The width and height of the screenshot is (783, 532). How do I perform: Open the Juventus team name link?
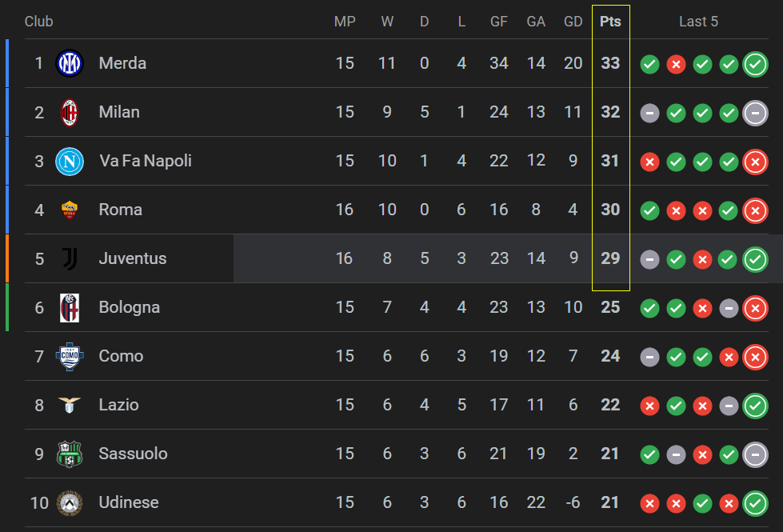(133, 258)
